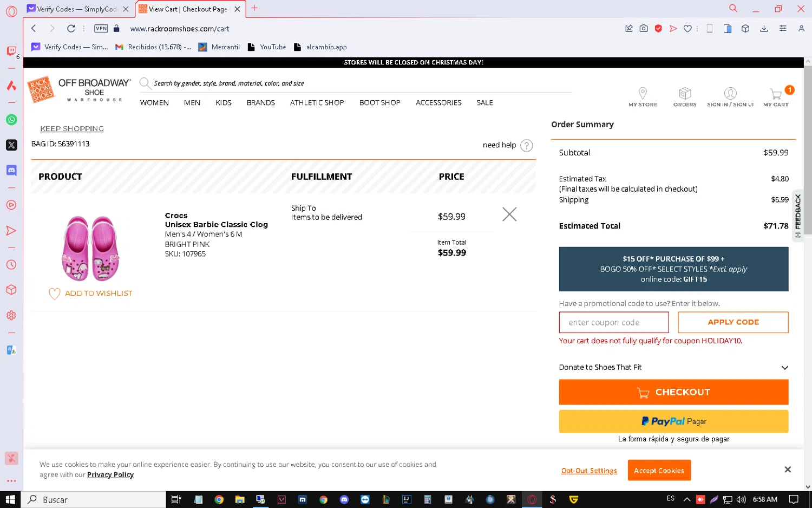
Task: Open the BOOT SHOP menu
Action: tap(380, 102)
